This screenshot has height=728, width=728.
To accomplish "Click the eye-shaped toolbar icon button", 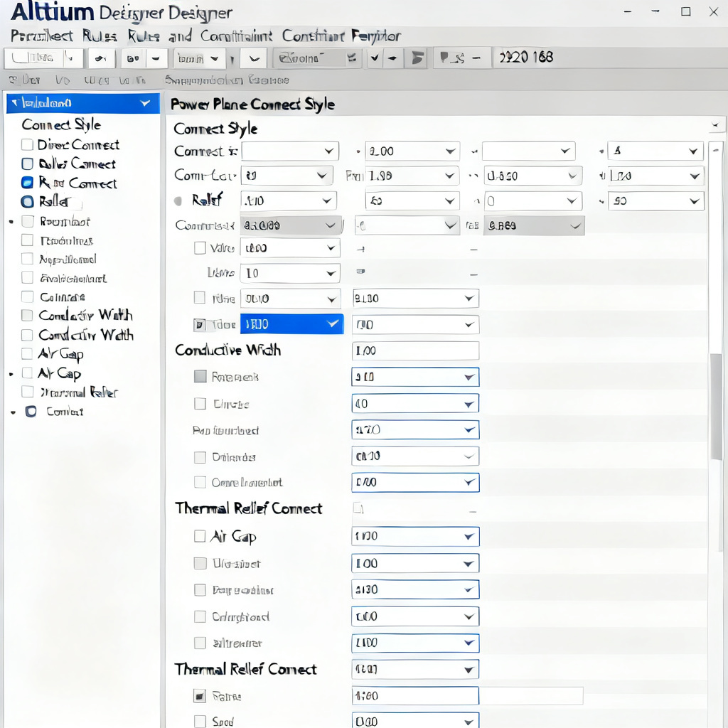I will 100,58.
